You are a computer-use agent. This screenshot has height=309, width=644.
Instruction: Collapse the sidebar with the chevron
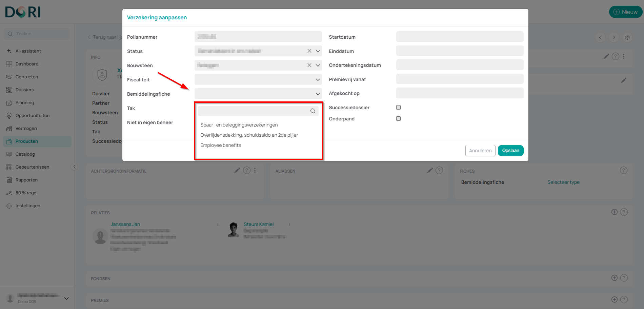click(x=75, y=167)
